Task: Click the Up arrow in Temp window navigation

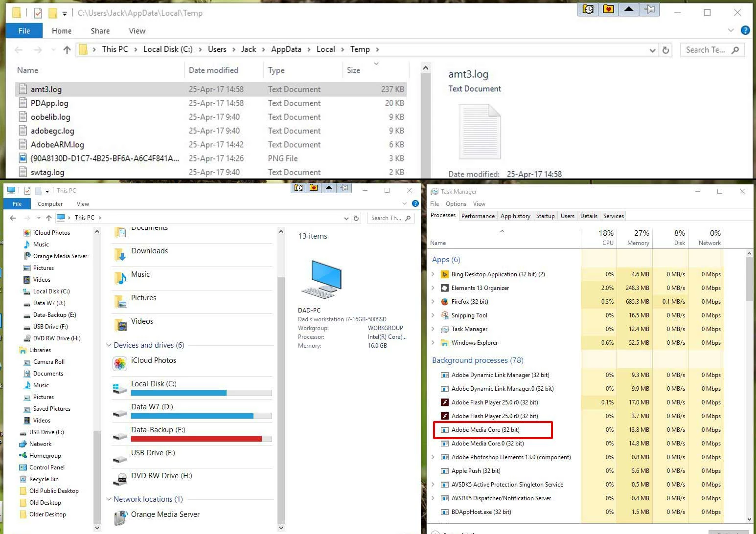Action: point(67,49)
